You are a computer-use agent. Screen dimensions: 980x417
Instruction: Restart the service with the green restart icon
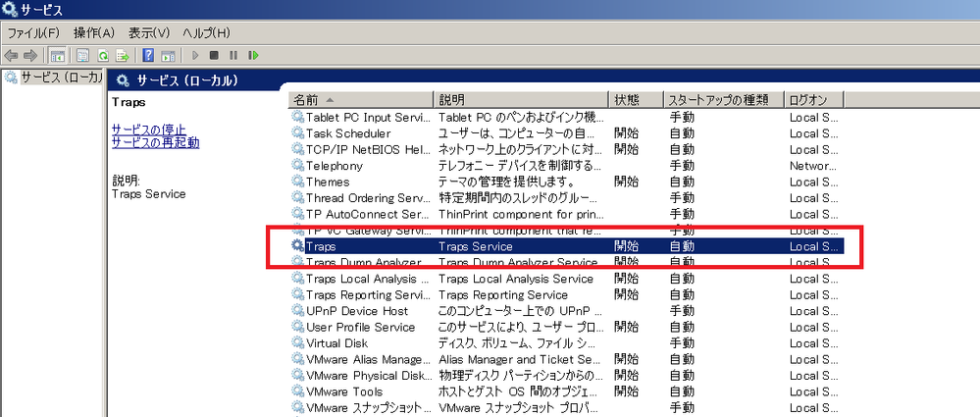click(253, 56)
